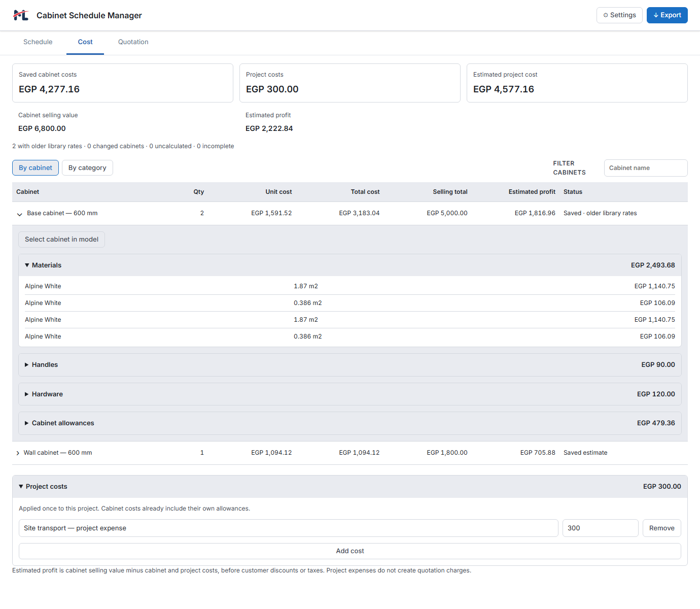Switch view to By cabinet
This screenshot has height=609, width=700.
click(x=36, y=168)
